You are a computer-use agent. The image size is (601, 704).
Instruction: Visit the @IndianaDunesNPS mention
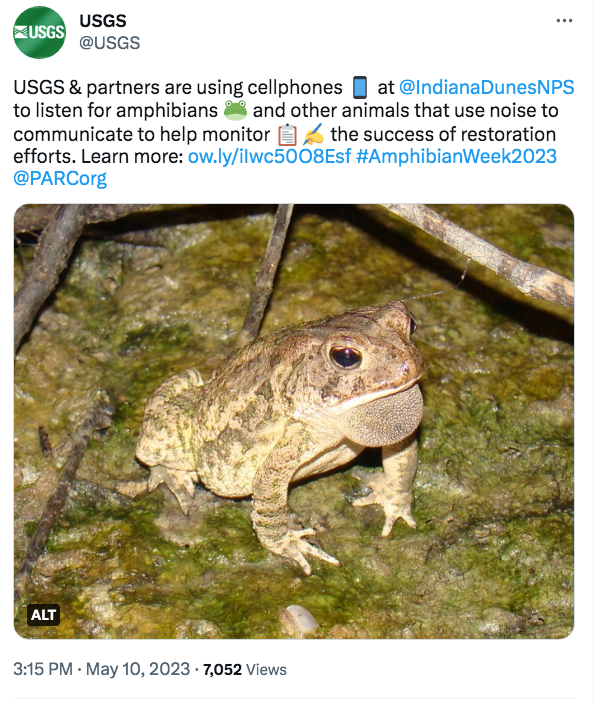click(x=486, y=87)
